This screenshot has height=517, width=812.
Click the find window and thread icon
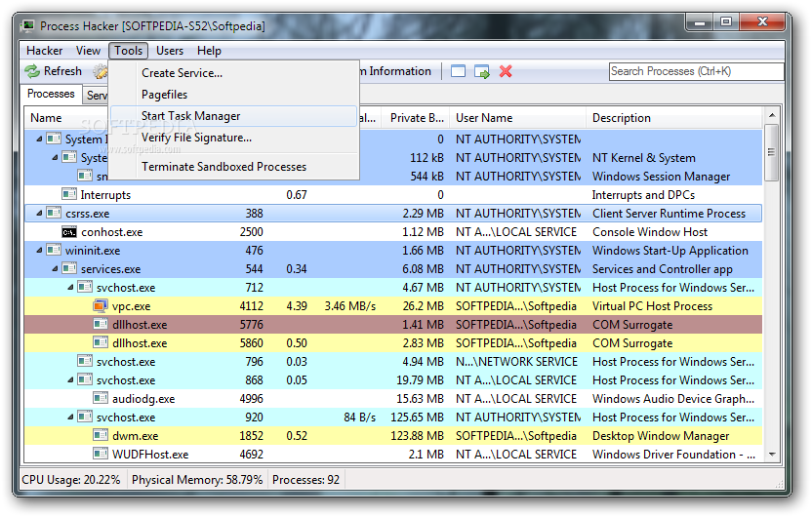[x=482, y=71]
